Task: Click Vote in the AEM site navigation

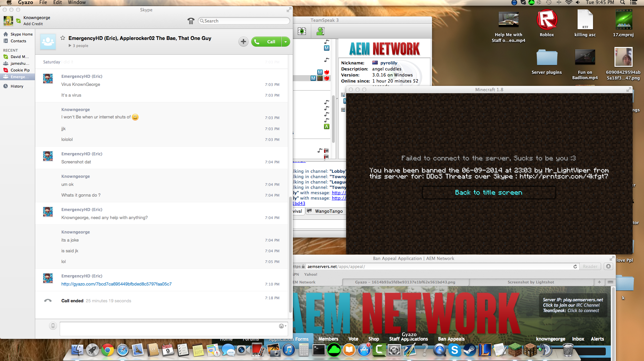Action: tap(353, 339)
